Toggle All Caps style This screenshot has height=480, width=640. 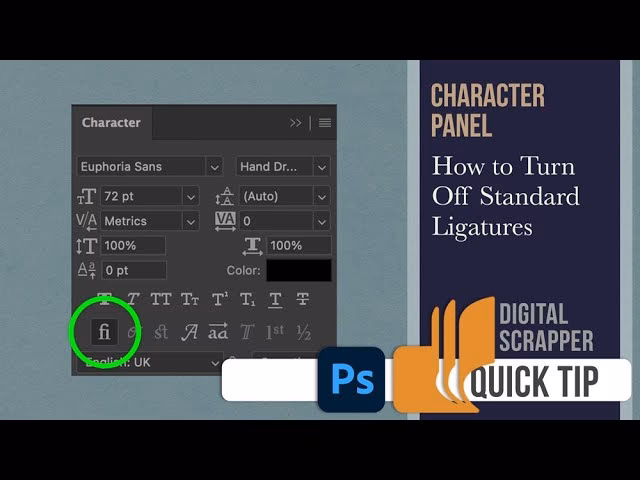(161, 299)
